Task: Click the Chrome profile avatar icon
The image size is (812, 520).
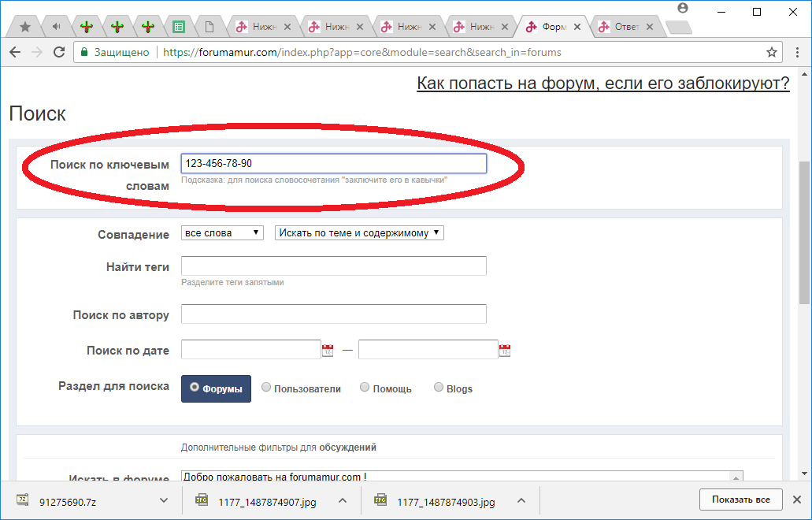Action: click(x=682, y=8)
